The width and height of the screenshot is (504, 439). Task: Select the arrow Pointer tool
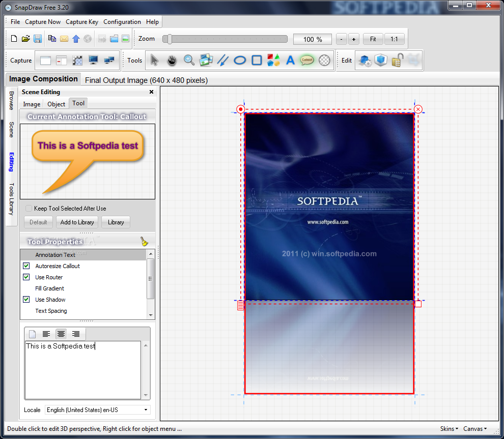(154, 60)
